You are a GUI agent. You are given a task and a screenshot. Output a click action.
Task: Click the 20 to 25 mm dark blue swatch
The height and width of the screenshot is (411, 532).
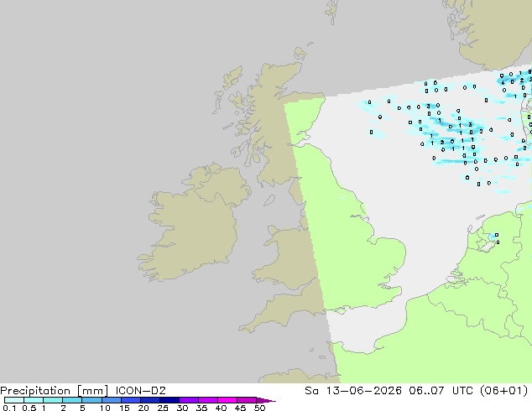(149, 400)
